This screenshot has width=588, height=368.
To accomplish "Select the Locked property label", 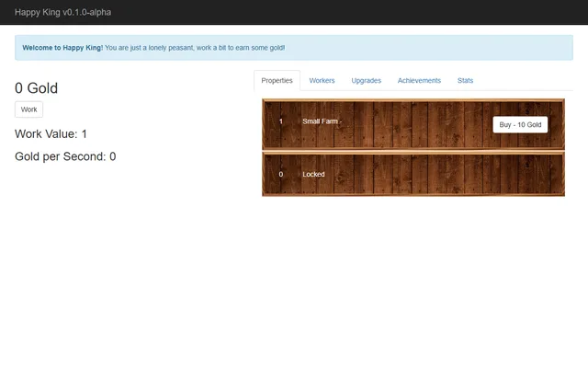I will 313,174.
